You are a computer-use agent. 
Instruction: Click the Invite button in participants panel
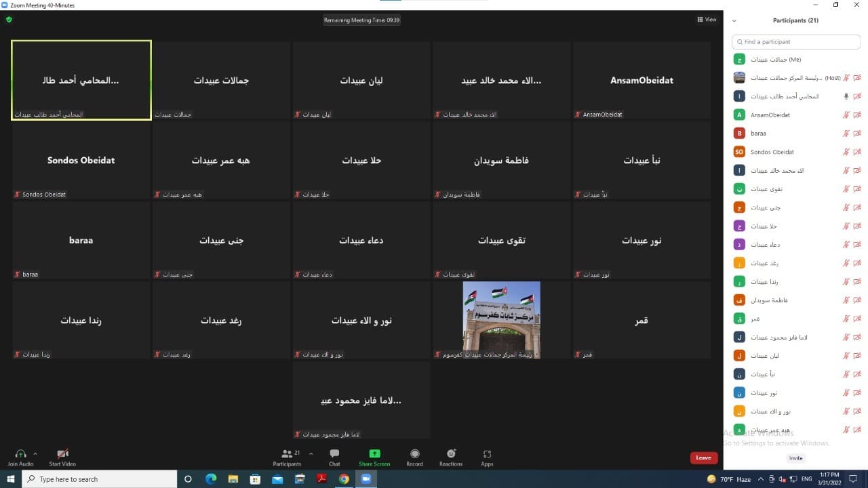pos(795,458)
